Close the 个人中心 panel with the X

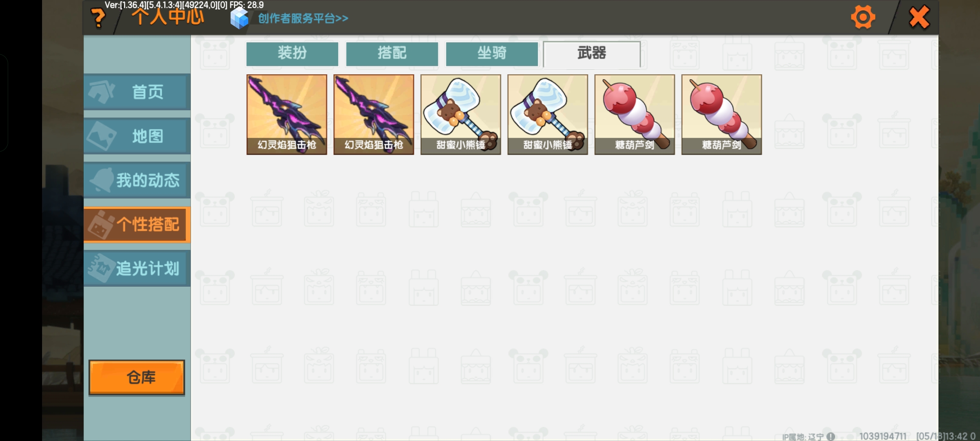coord(919,17)
